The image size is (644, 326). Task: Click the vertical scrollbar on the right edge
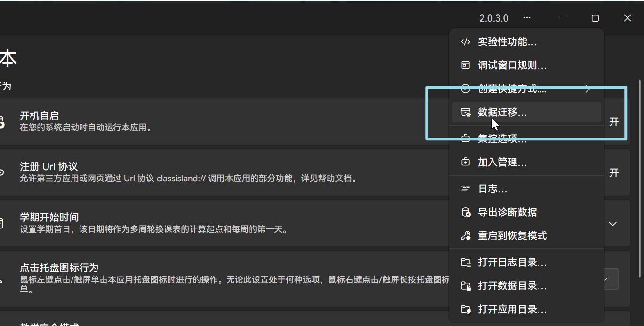(639, 179)
